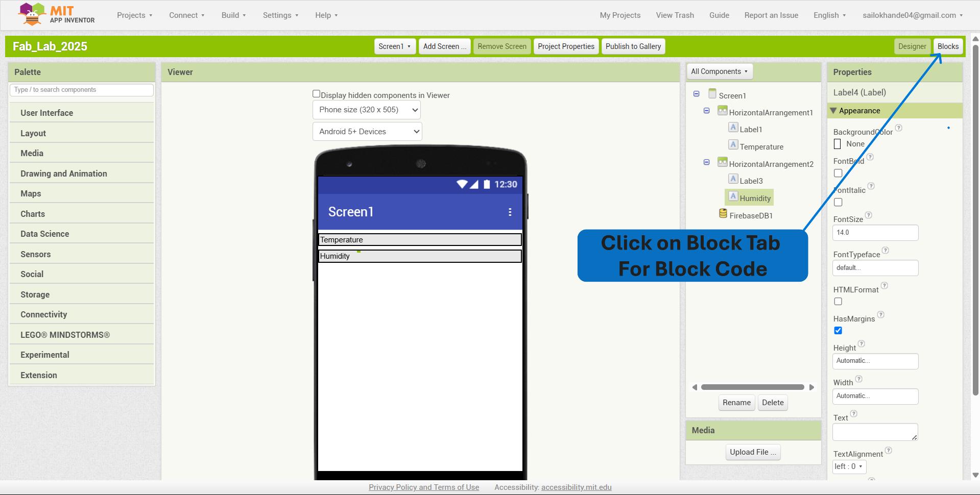Click the Humidity label icon in tree

(x=733, y=196)
